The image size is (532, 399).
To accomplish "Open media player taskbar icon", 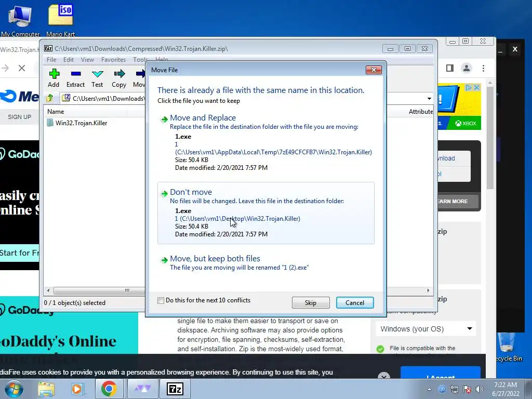I will [77, 389].
